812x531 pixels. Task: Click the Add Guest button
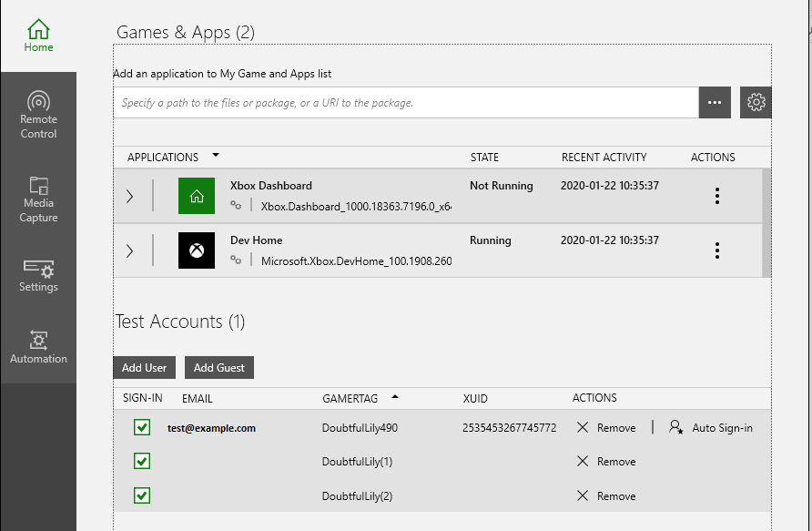(219, 368)
